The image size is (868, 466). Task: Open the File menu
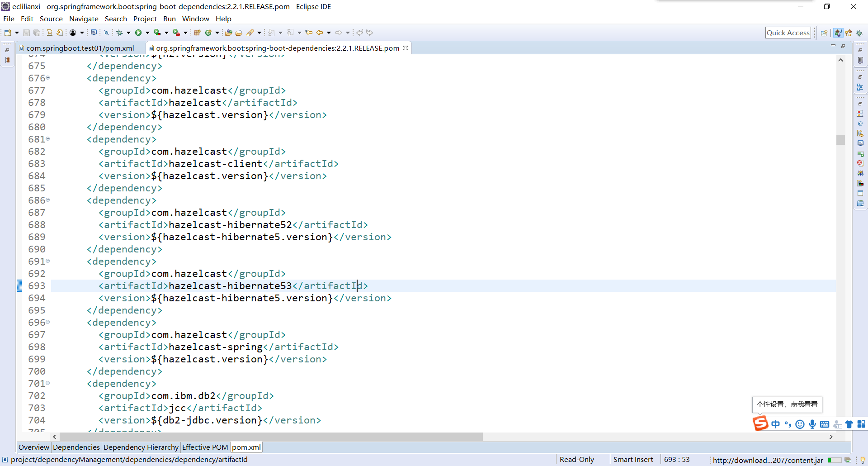point(9,19)
